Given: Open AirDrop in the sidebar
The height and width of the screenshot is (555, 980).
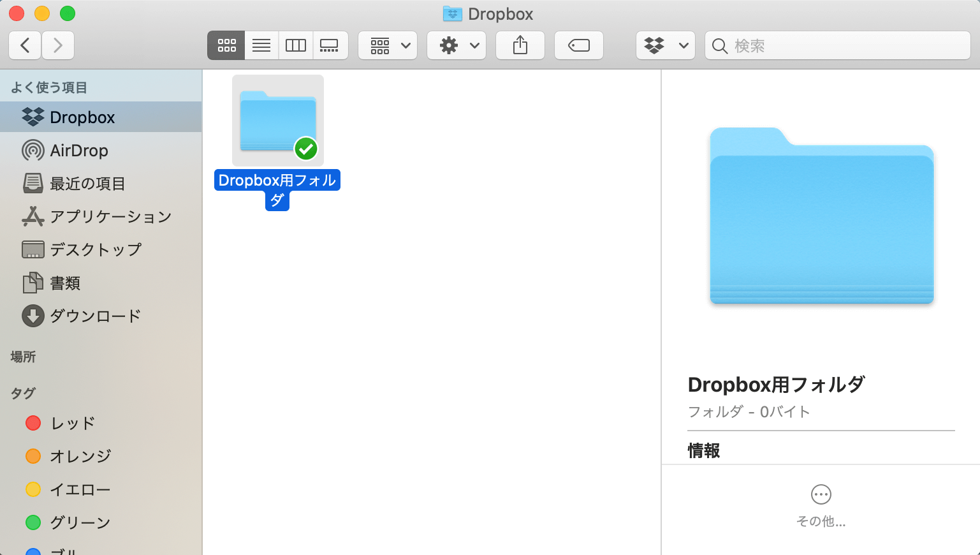Looking at the screenshot, I should point(101,151).
